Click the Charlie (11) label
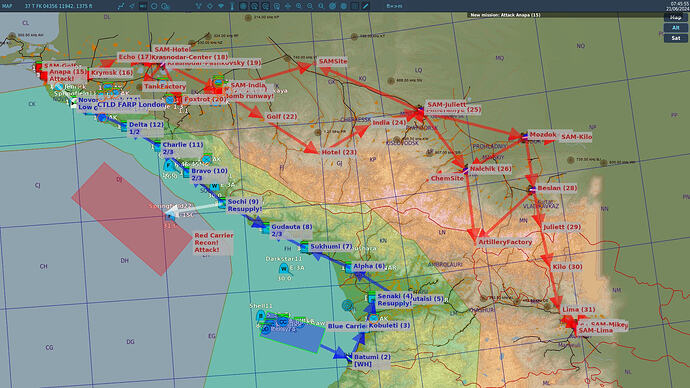This screenshot has width=690, height=388. [x=183, y=149]
